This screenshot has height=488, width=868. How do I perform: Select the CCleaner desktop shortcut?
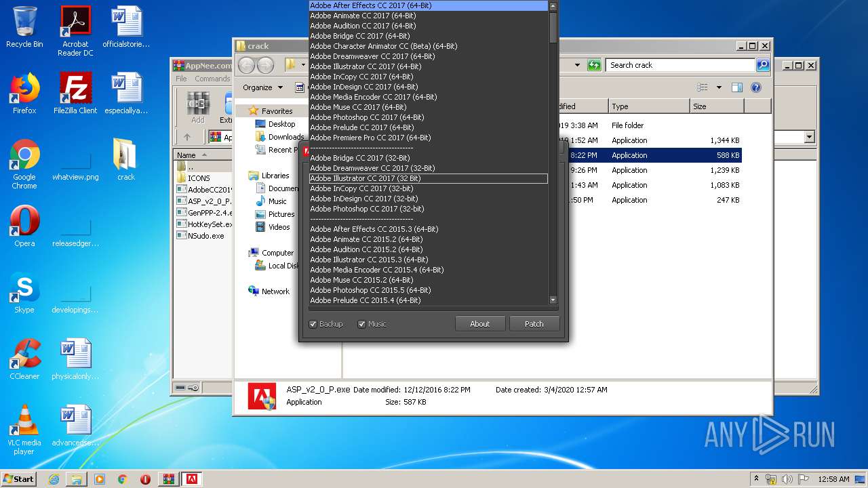coord(24,359)
